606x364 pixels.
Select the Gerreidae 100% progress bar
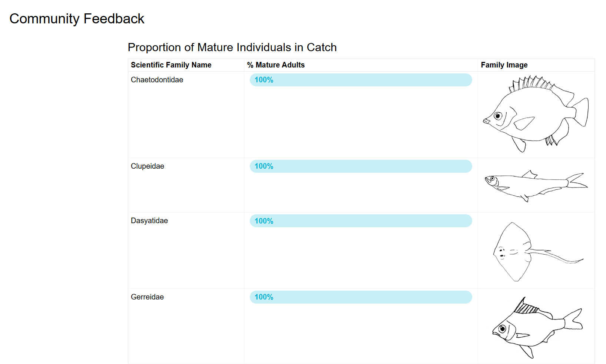point(361,297)
